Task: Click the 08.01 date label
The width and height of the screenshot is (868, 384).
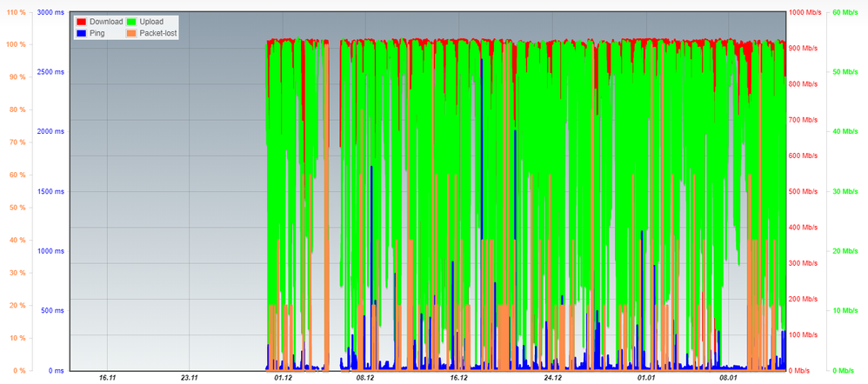Action: (729, 378)
